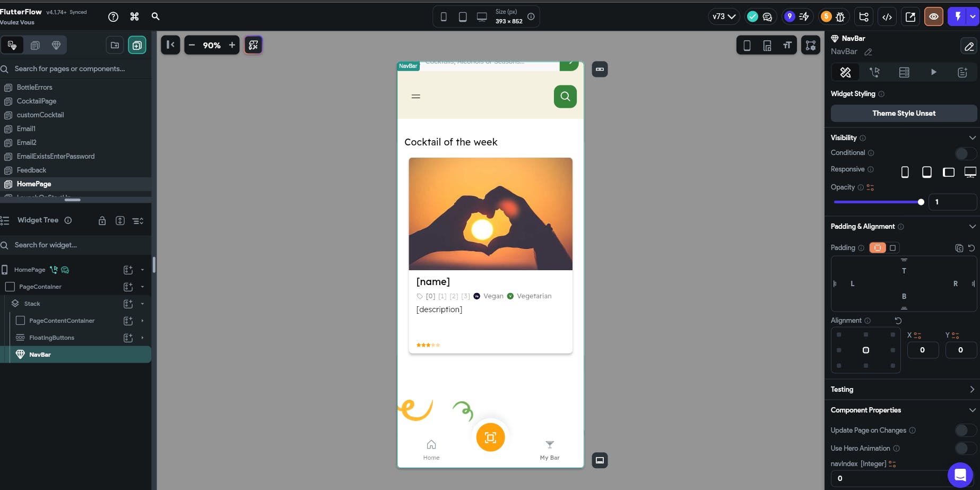Collapse the Component Properties section
Viewport: 980px width, 490px height.
972,410
